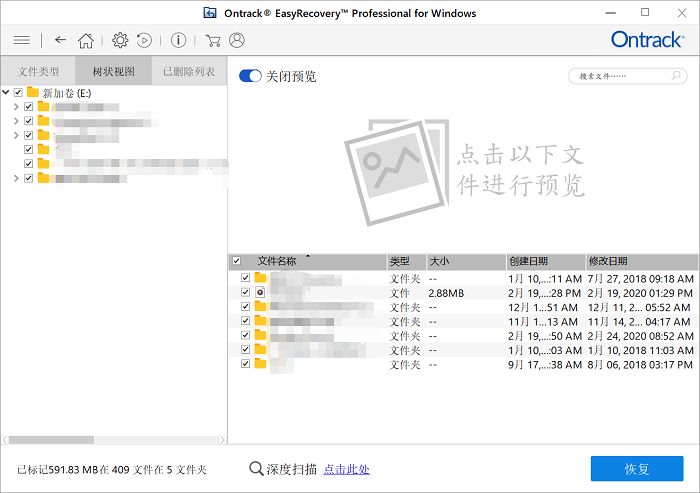The image size is (700, 493).
Task: Click folder icon of 7月 27, 2018 row
Action: tap(260, 278)
